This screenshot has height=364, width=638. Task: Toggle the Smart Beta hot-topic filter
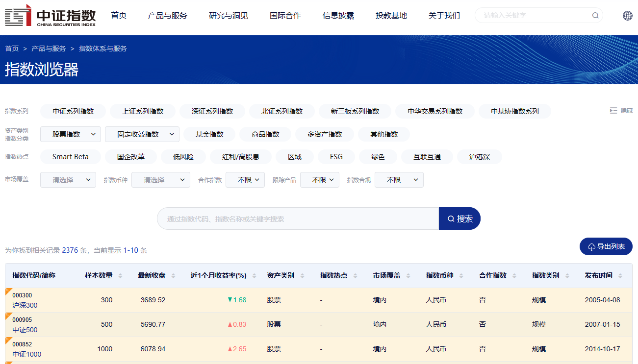click(69, 157)
